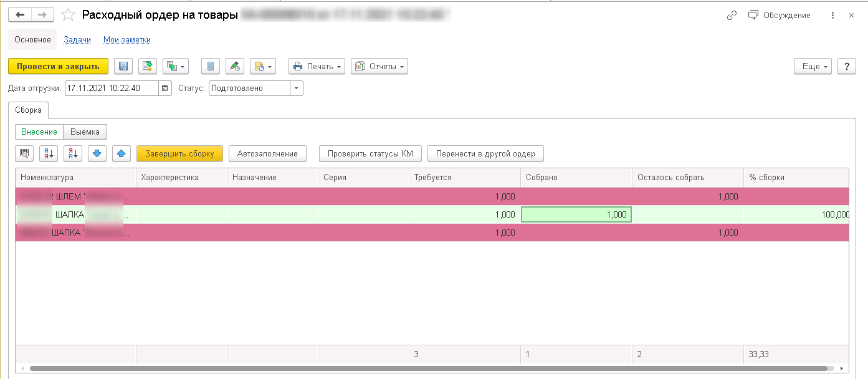868x379 pixels.
Task: Sort table rows ascending
Action: click(x=49, y=153)
